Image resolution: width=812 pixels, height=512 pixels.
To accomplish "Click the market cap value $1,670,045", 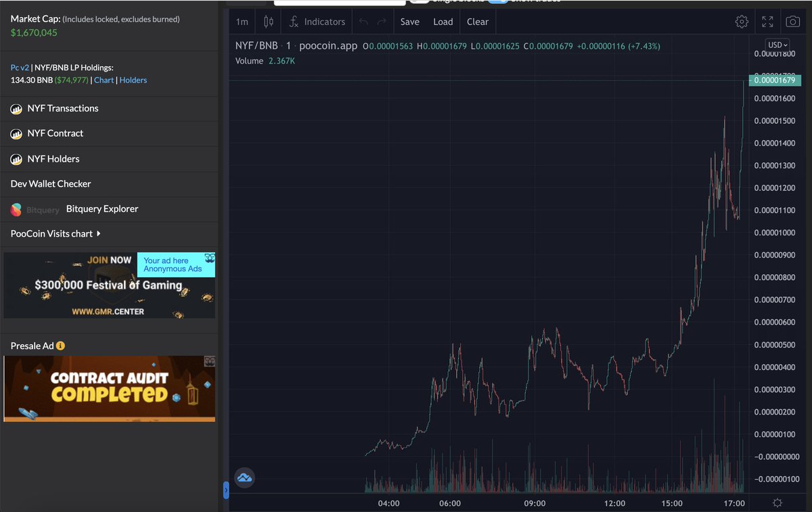I will tap(34, 32).
